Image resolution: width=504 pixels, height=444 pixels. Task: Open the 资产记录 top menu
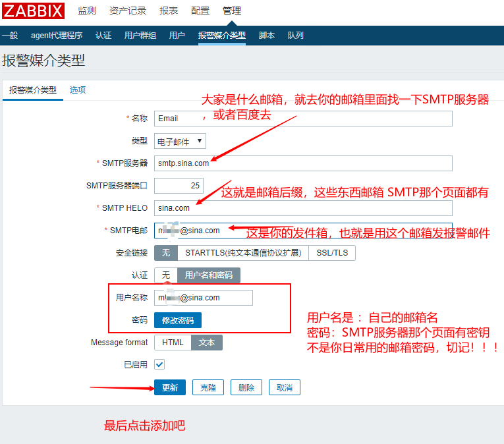[x=128, y=11]
